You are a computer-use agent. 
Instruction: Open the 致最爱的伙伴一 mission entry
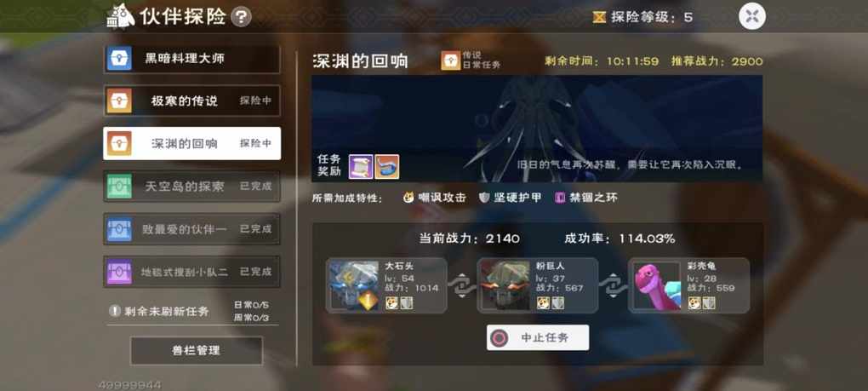click(191, 229)
